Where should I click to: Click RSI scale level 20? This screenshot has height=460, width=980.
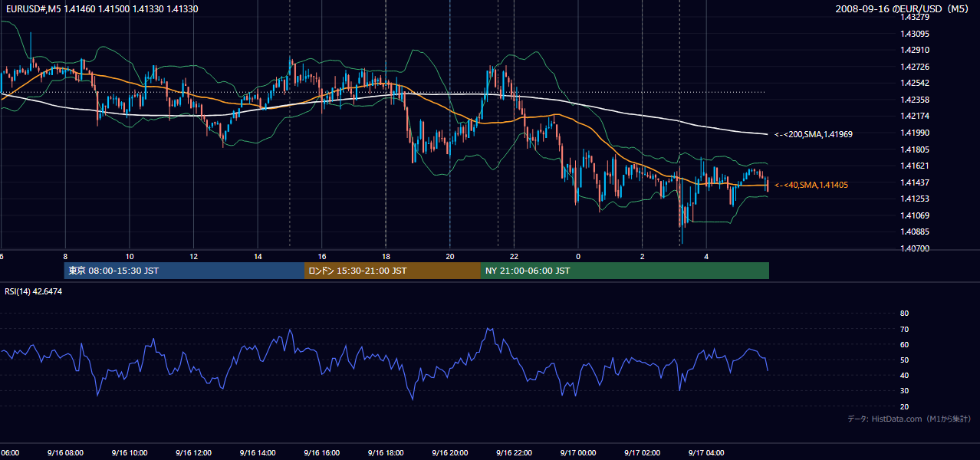point(904,406)
